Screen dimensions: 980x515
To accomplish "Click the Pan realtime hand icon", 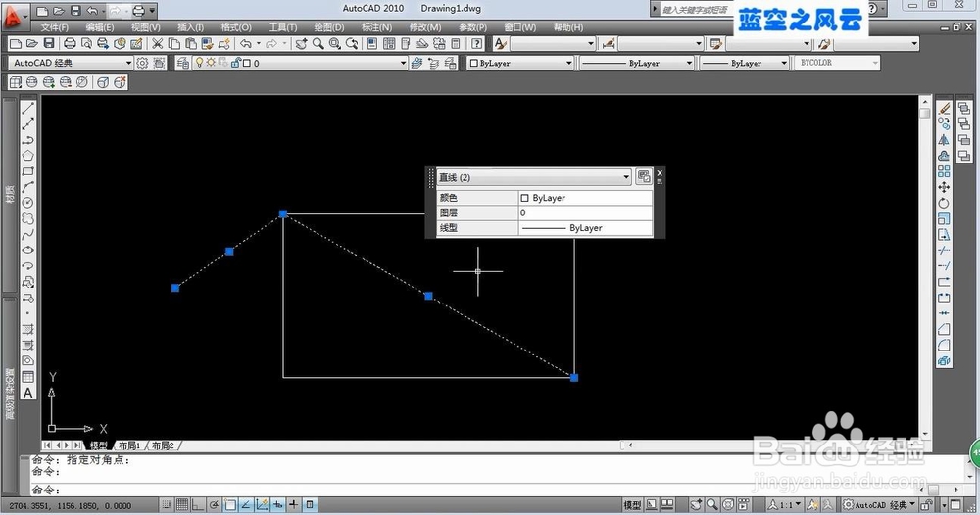I will (x=301, y=44).
